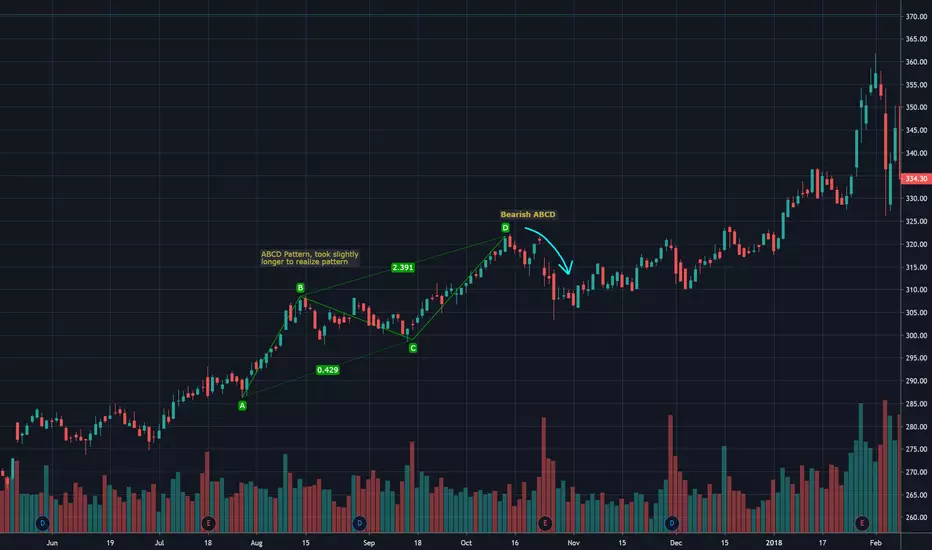This screenshot has height=550, width=932.
Task: Click the Feb date label on time axis
Action: pyautogui.click(x=876, y=543)
